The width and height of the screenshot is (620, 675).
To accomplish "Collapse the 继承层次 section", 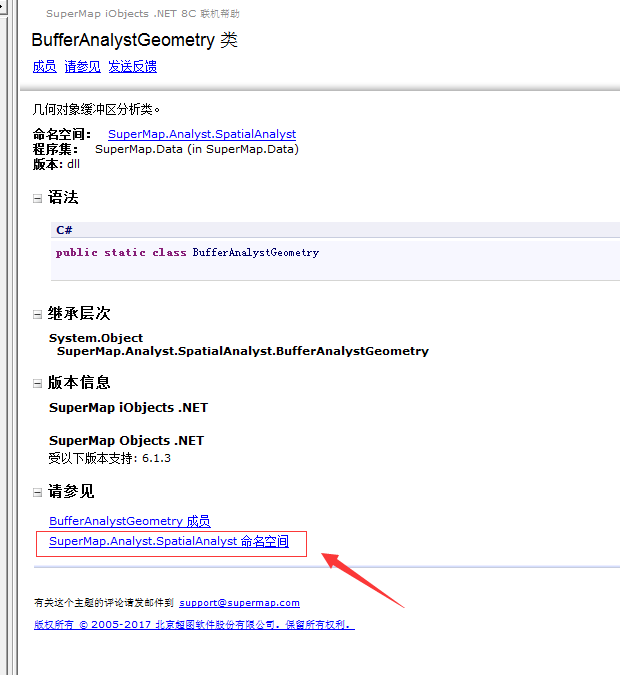I will (x=37, y=315).
